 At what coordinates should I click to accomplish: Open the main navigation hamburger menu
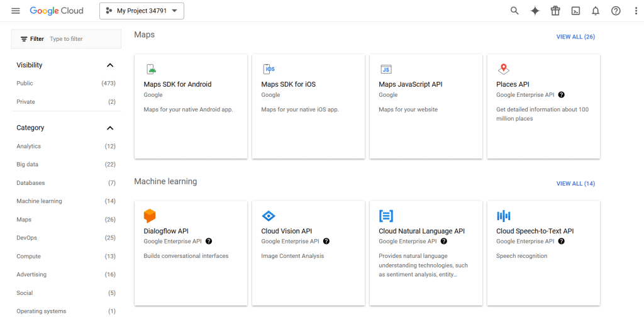[x=16, y=11]
